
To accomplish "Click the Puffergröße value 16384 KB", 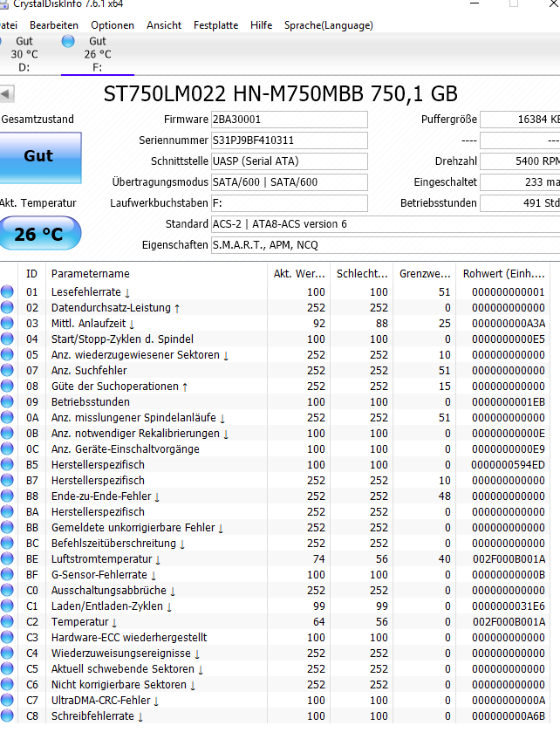I will point(520,120).
